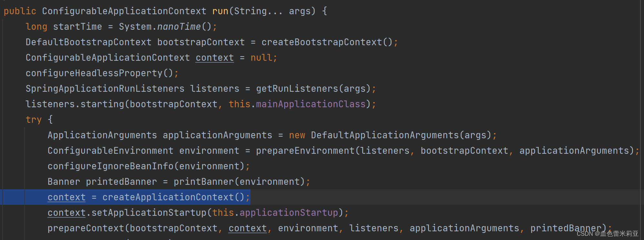Click the ConfigurableApplicationContext return type before run
Viewport: 644px width, 240px height.
(x=124, y=11)
